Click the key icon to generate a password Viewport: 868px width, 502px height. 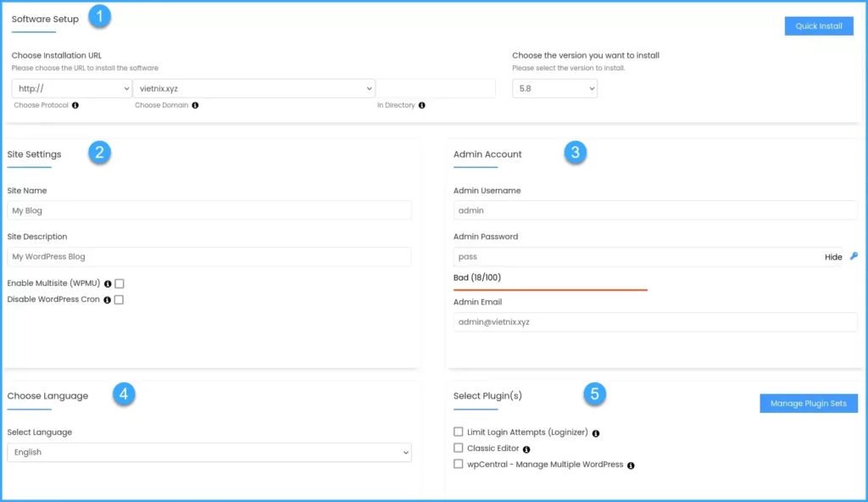855,257
